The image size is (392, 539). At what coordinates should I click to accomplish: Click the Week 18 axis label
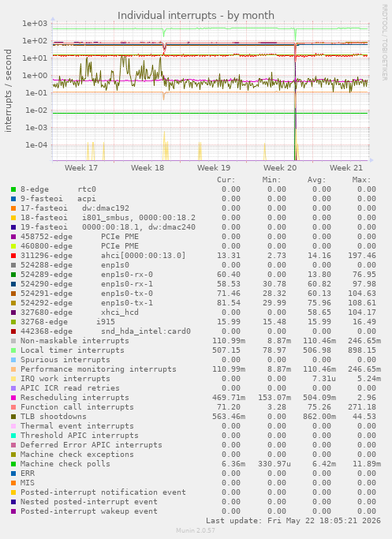[x=147, y=168]
